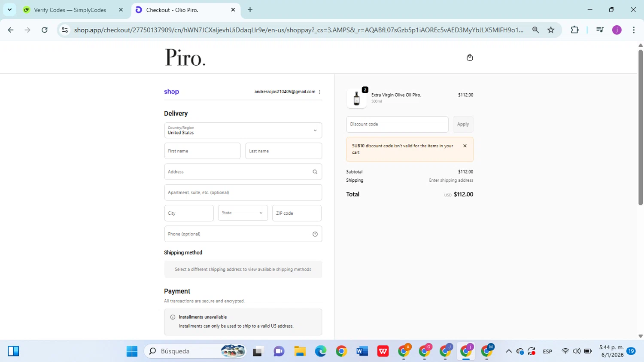This screenshot has width=644, height=362.
Task: Click the City field
Action: point(189,213)
